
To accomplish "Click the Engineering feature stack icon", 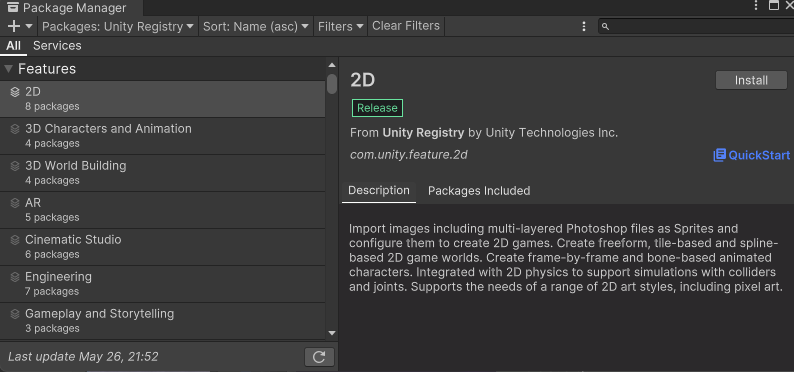I will [x=15, y=277].
